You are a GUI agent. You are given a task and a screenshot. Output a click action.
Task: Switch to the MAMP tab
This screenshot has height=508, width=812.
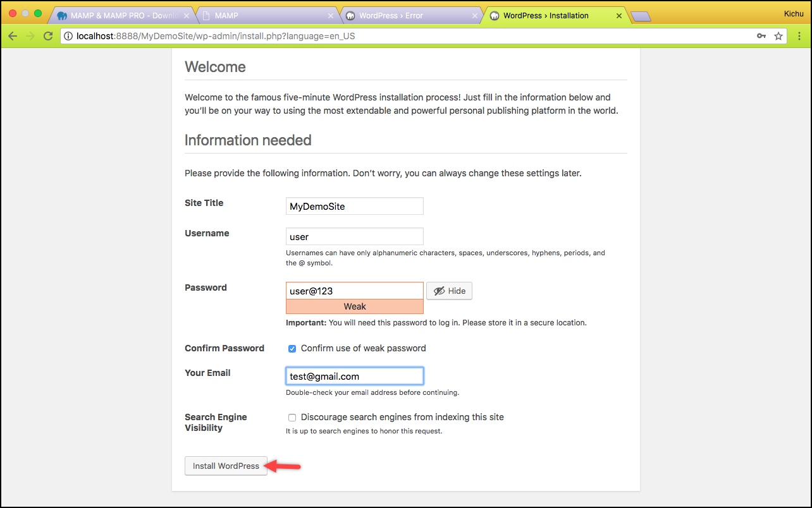pyautogui.click(x=268, y=16)
